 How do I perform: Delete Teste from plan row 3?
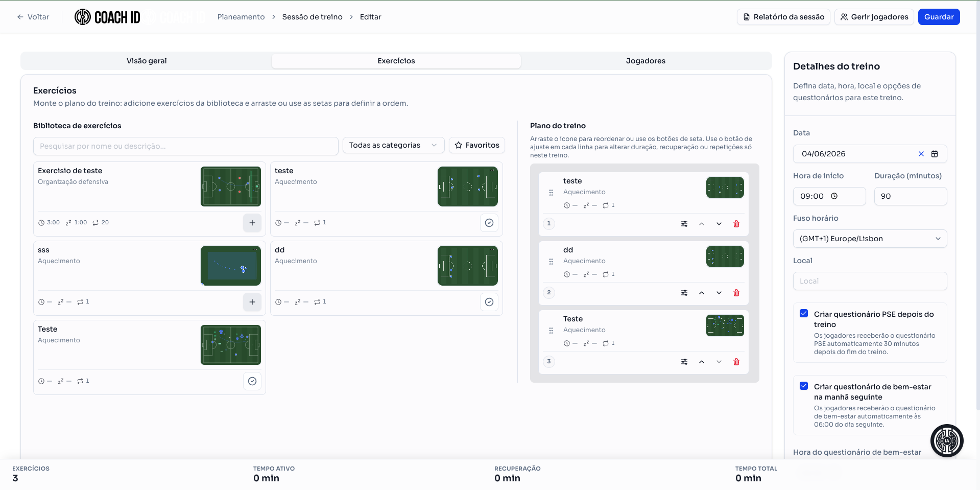(736, 362)
